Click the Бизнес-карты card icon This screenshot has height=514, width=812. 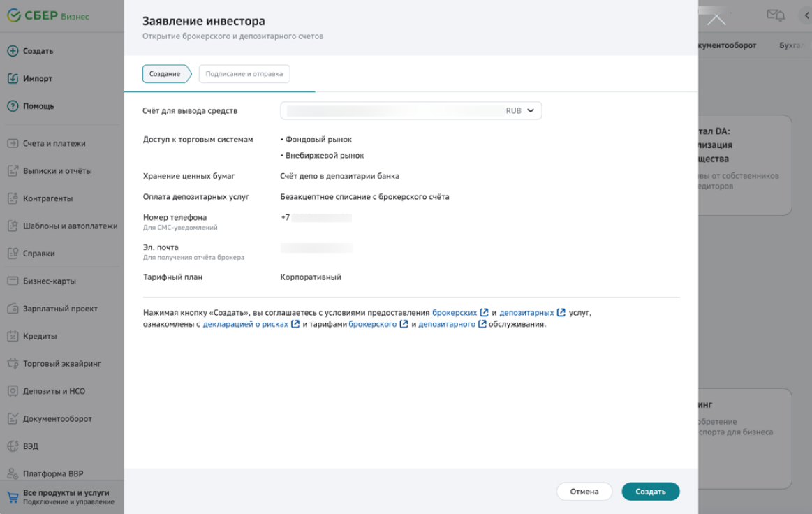(x=13, y=281)
